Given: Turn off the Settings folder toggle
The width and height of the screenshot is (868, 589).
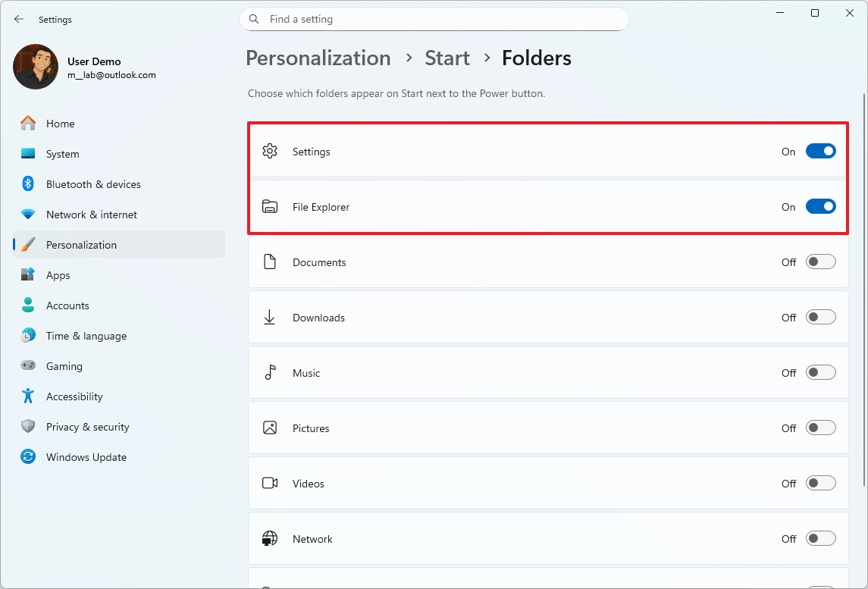Looking at the screenshot, I should click(820, 151).
